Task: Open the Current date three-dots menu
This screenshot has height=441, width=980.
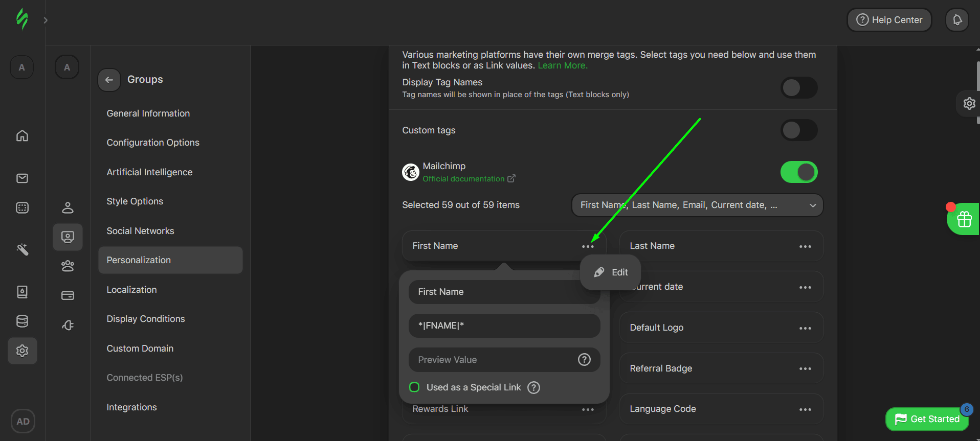Action: tap(805, 287)
